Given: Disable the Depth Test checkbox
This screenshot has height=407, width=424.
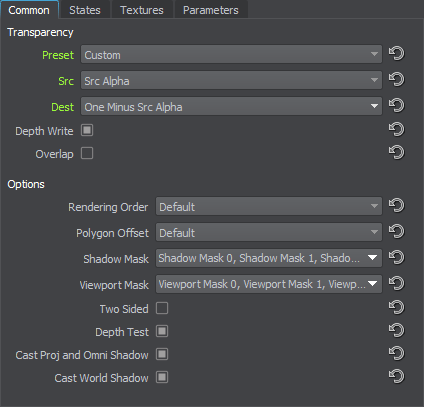Looking at the screenshot, I should pyautogui.click(x=162, y=331).
